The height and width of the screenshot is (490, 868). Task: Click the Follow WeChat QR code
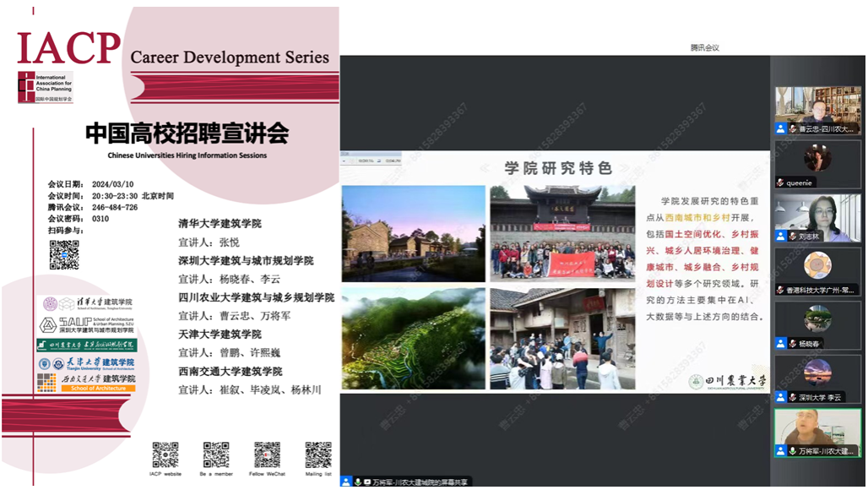pos(267,455)
